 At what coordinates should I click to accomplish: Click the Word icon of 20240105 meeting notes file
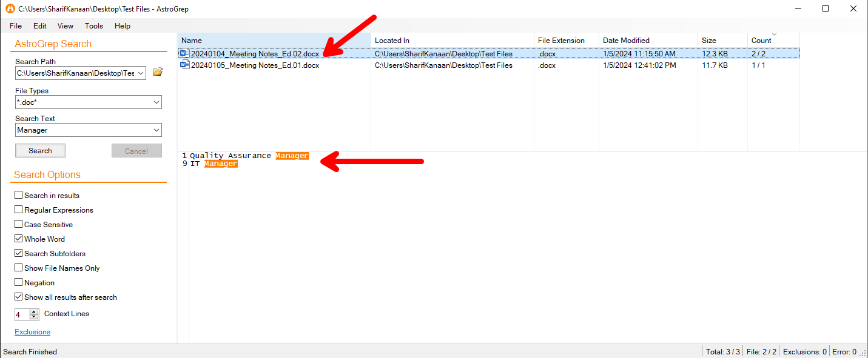click(x=184, y=65)
